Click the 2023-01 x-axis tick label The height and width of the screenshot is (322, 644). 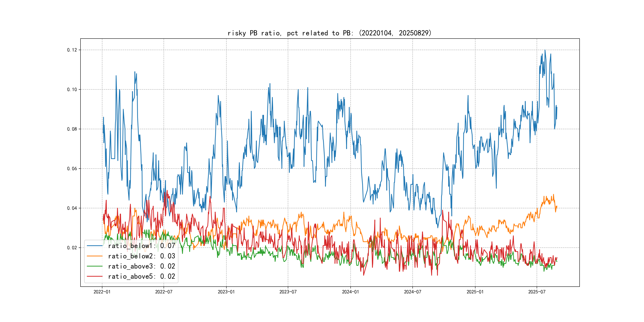coord(226,292)
